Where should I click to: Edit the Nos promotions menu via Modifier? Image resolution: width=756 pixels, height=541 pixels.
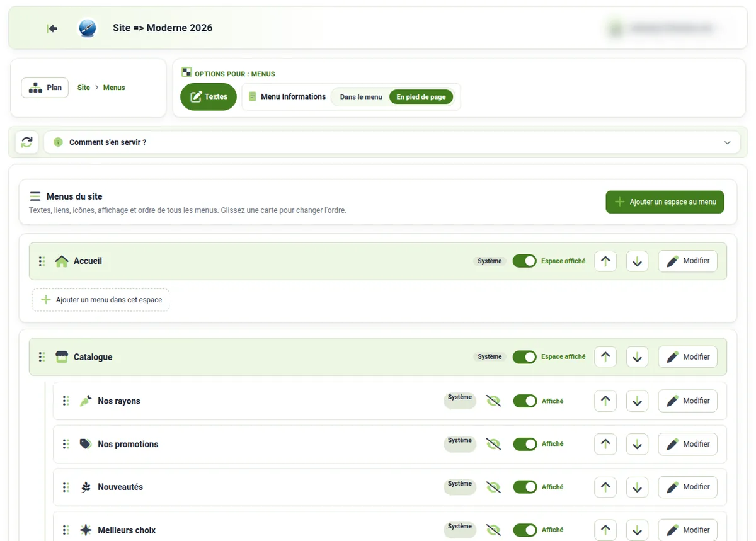pyautogui.click(x=687, y=444)
